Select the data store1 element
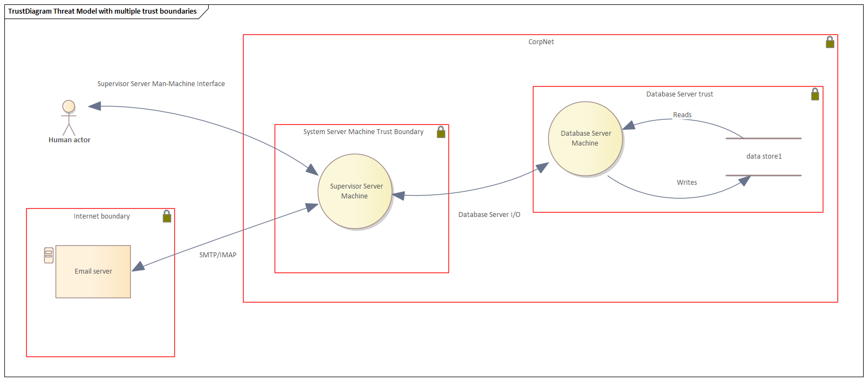868x381 pixels. click(763, 156)
